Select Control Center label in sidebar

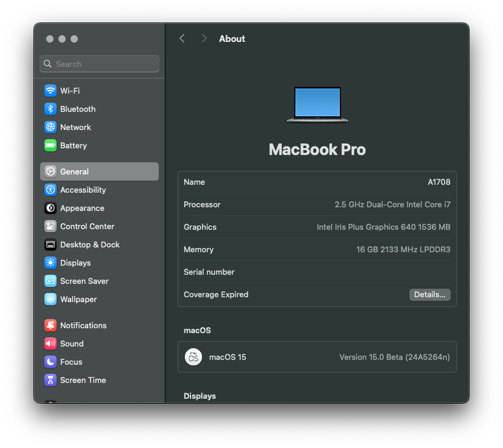point(87,226)
